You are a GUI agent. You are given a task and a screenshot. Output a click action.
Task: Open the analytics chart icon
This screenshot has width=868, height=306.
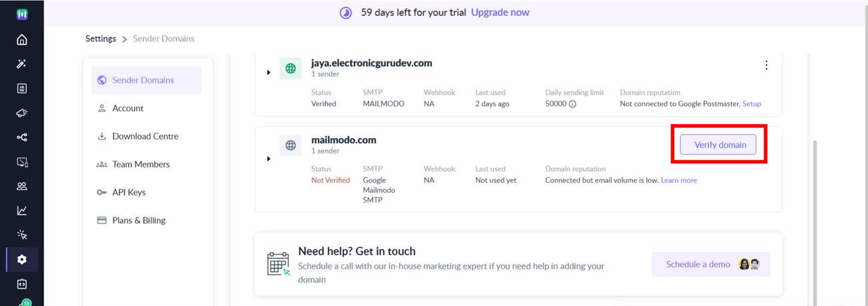click(22, 211)
